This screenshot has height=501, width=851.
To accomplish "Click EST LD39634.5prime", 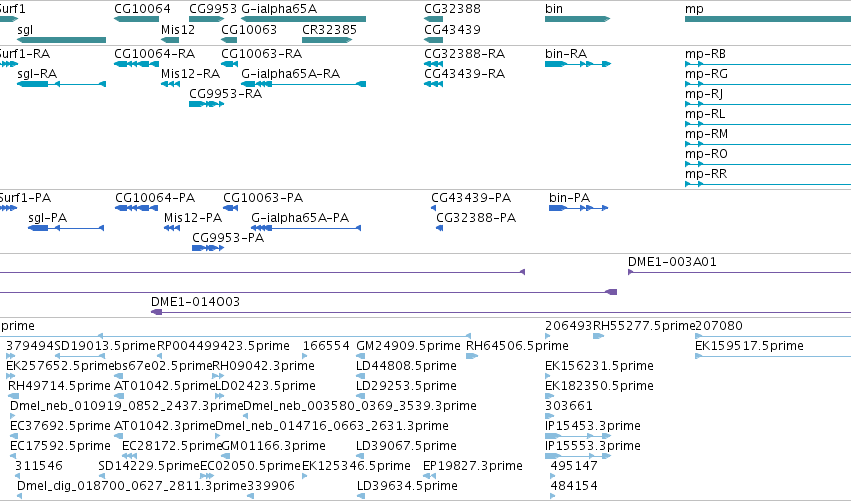I will pos(407,486).
